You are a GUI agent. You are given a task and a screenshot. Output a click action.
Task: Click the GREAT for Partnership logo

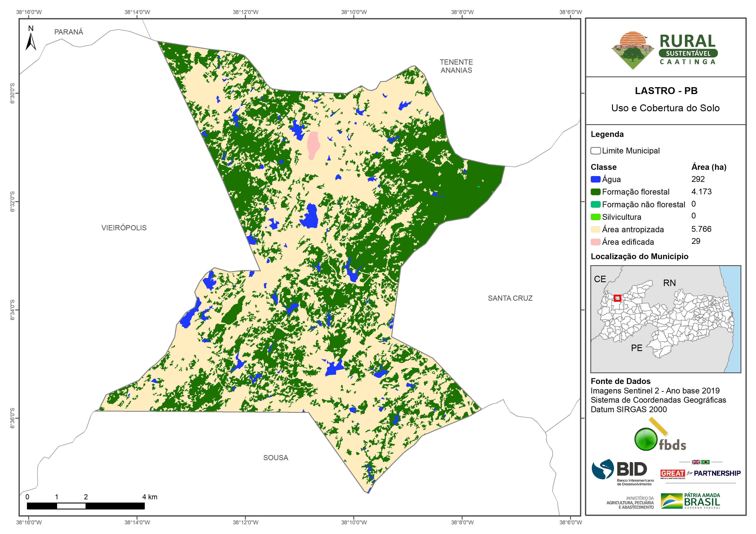click(x=700, y=473)
